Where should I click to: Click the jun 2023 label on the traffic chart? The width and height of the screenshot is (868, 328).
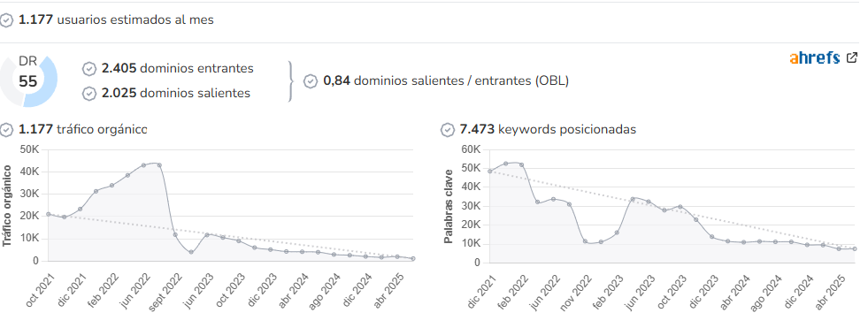[199, 289]
